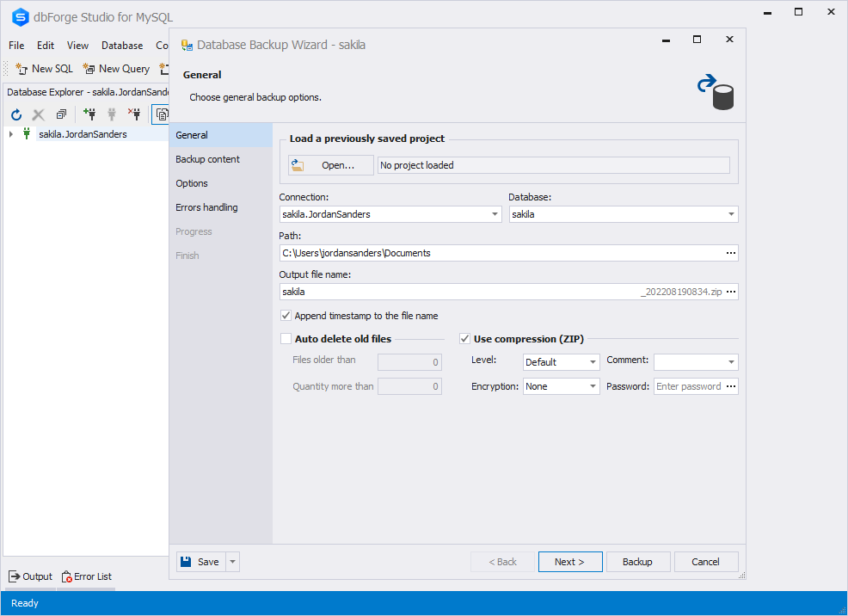
Task: Switch to the Options page
Action: (x=221, y=183)
